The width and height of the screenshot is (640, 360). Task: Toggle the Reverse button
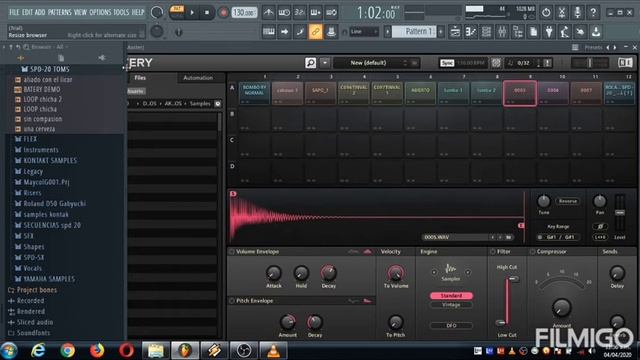click(568, 201)
